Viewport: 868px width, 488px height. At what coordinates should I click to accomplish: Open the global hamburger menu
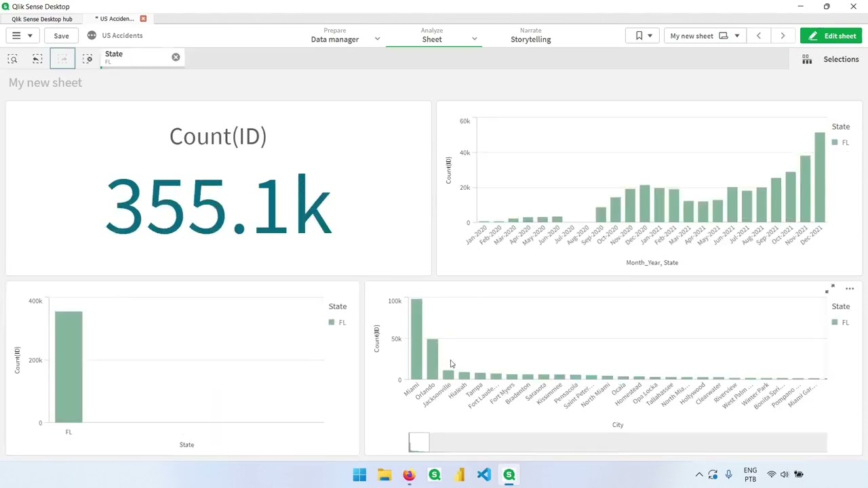(22, 36)
